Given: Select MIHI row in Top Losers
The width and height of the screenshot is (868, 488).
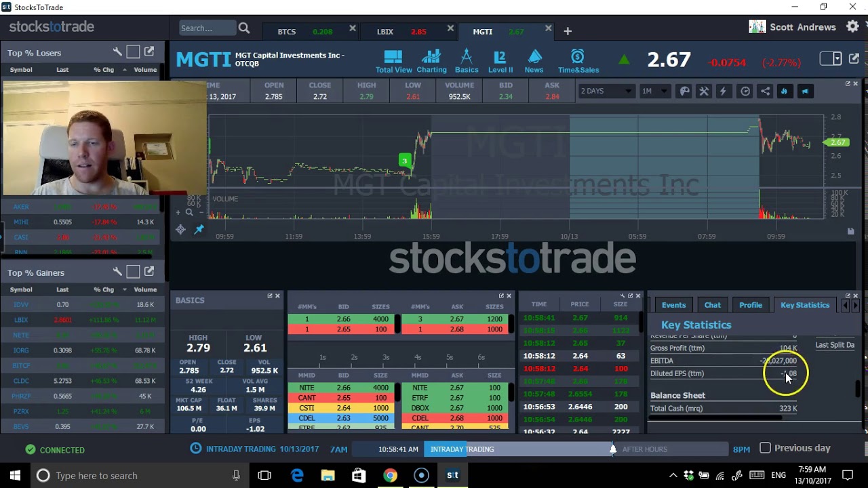Looking at the screenshot, I should click(83, 222).
